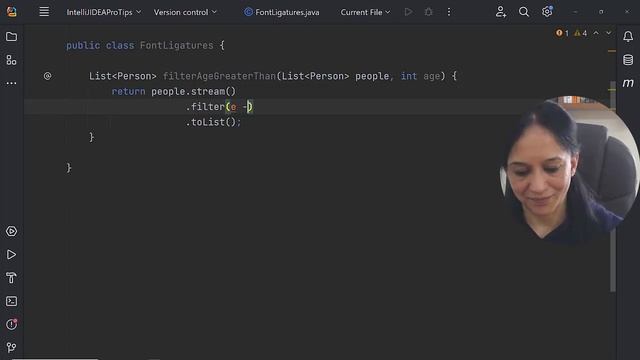
Task: Open Code With Me add-user icon
Action: (x=501, y=12)
